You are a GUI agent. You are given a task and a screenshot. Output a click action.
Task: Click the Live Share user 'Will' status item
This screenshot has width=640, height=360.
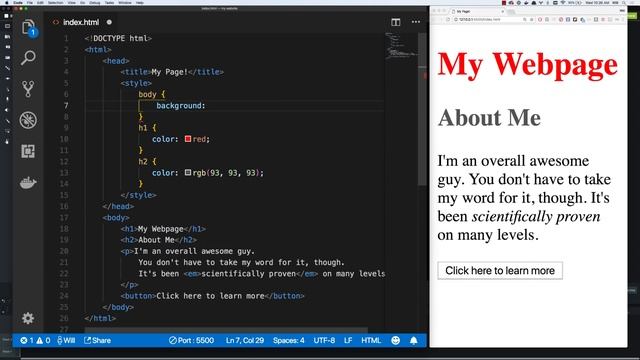[66, 340]
